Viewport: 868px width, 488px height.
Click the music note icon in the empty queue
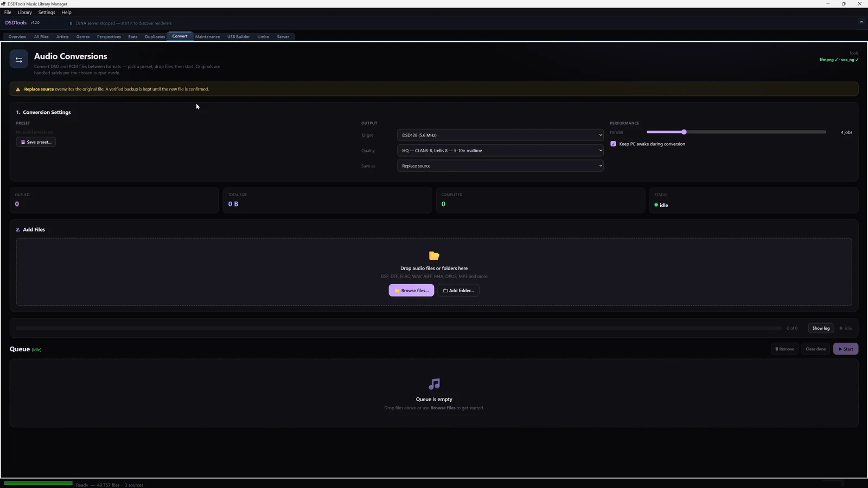click(x=434, y=384)
